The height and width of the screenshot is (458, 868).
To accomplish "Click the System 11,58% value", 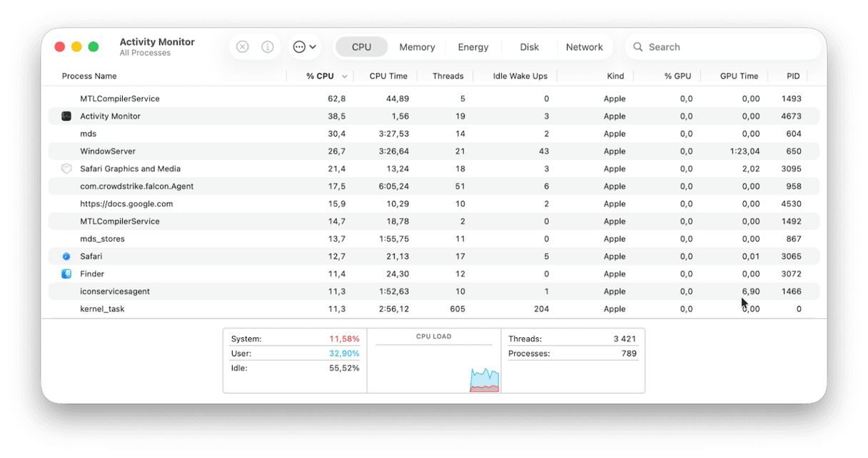I will tap(344, 339).
